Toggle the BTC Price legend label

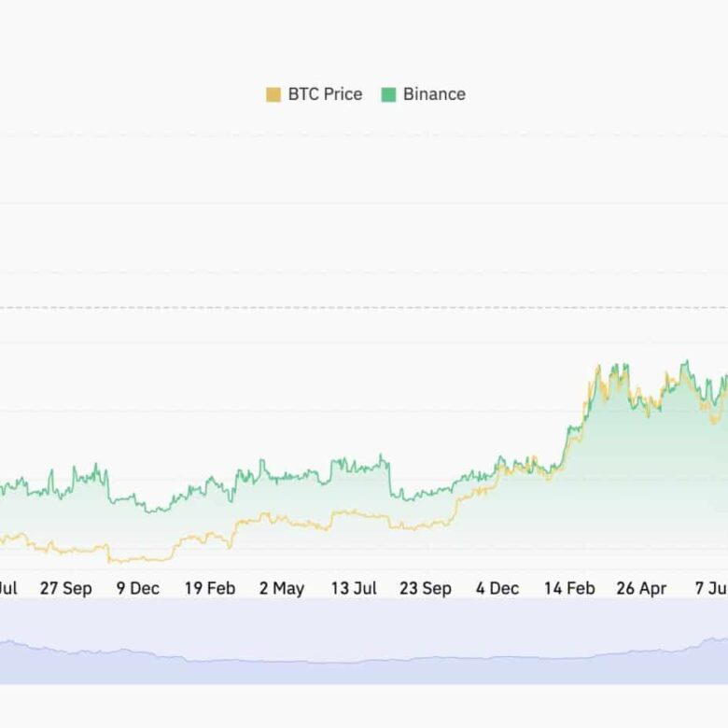[325, 94]
